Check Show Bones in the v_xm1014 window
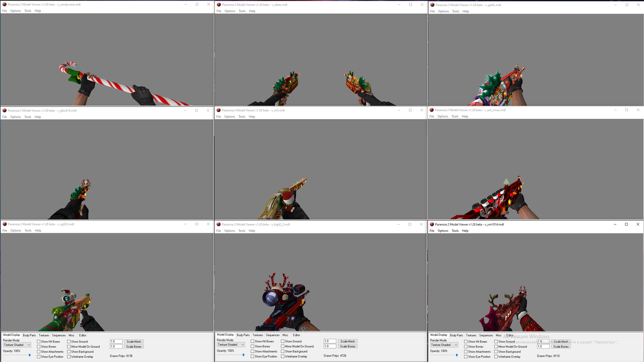The height and width of the screenshot is (362, 644). (x=466, y=347)
